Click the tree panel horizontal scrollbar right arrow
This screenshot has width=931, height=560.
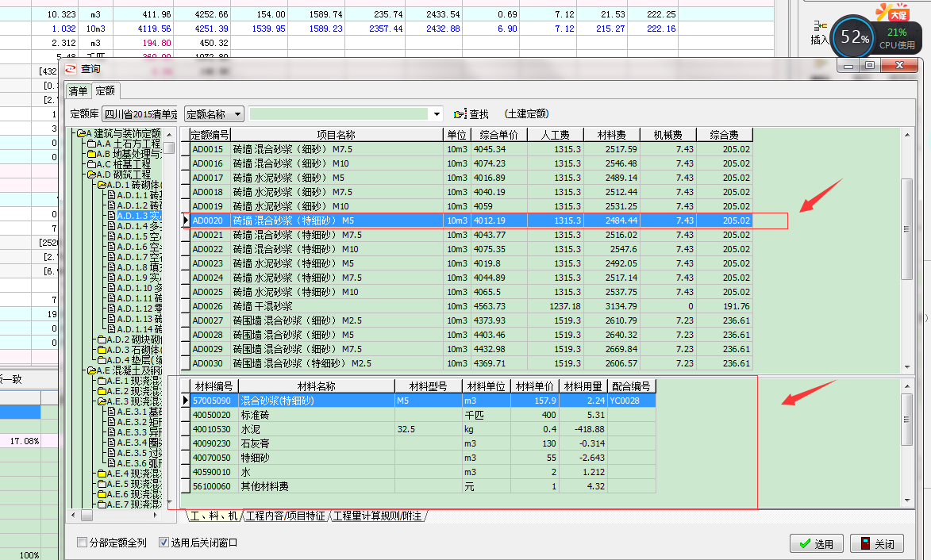coord(155,516)
